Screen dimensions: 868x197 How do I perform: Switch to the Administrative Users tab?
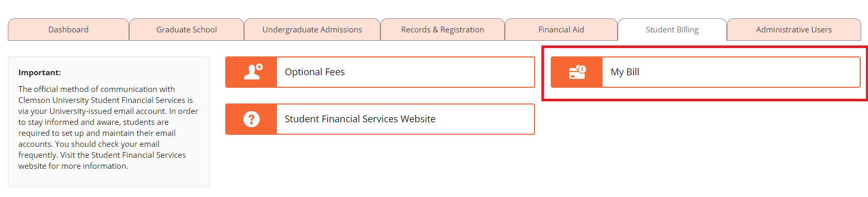794,29
